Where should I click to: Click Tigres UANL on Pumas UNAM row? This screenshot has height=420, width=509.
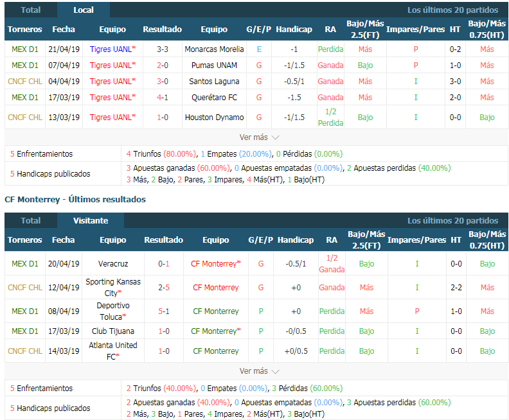(x=112, y=66)
